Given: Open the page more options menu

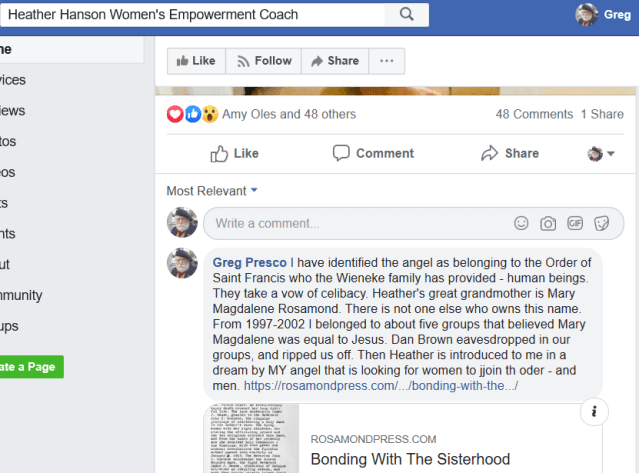Looking at the screenshot, I should click(387, 61).
